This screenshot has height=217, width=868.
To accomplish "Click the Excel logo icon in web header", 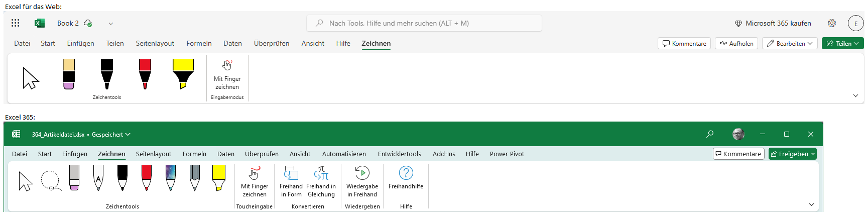I will [x=39, y=23].
